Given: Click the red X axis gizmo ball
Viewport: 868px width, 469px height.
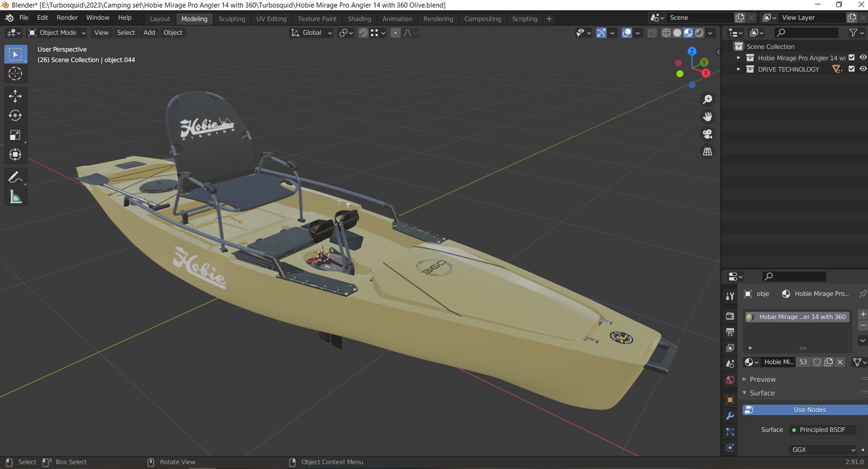Looking at the screenshot, I should pos(706,73).
